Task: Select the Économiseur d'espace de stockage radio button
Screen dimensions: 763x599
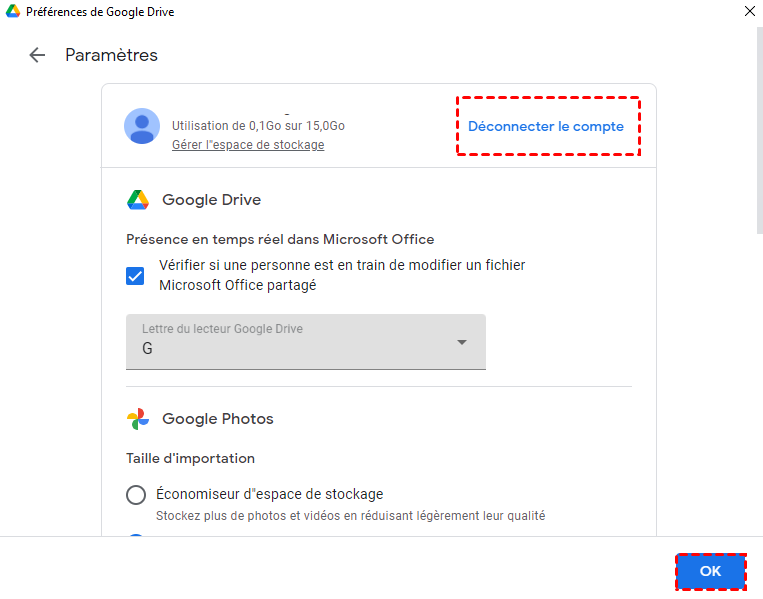Action: [x=136, y=494]
